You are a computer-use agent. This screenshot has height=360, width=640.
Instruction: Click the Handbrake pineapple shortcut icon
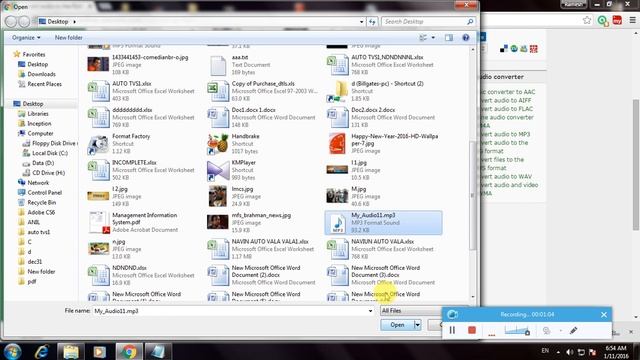tap(218, 144)
